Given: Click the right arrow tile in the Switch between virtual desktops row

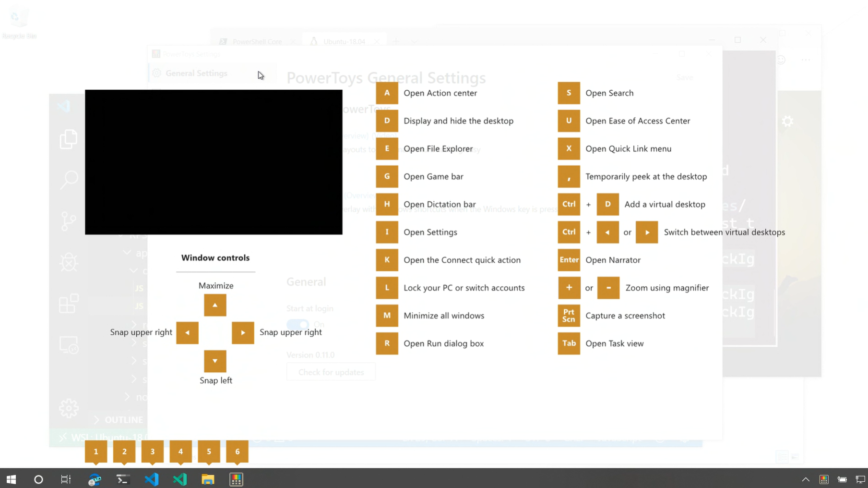Looking at the screenshot, I should [647, 232].
